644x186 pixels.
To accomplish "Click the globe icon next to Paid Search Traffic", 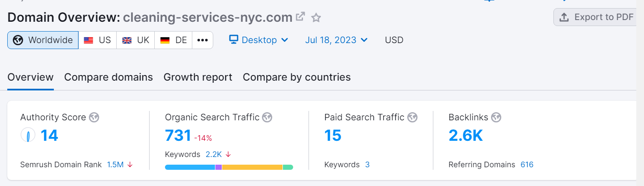I will pyautogui.click(x=412, y=117).
